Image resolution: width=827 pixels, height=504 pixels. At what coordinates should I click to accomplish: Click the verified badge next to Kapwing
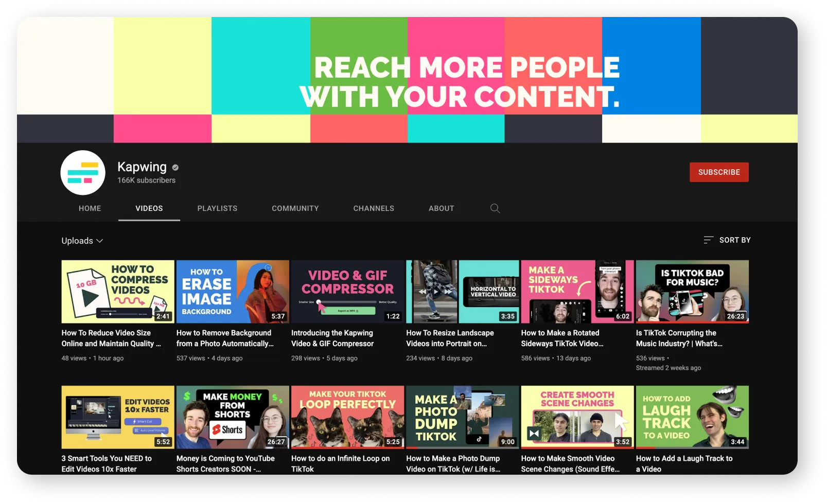click(x=175, y=167)
